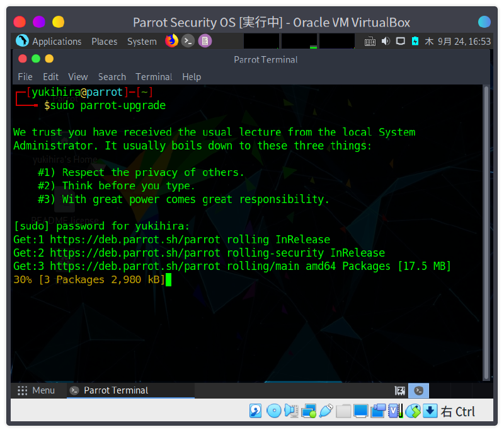The width and height of the screenshot is (504, 432).
Task: Click VirtualBox hard disk activity icon
Action: tap(256, 411)
